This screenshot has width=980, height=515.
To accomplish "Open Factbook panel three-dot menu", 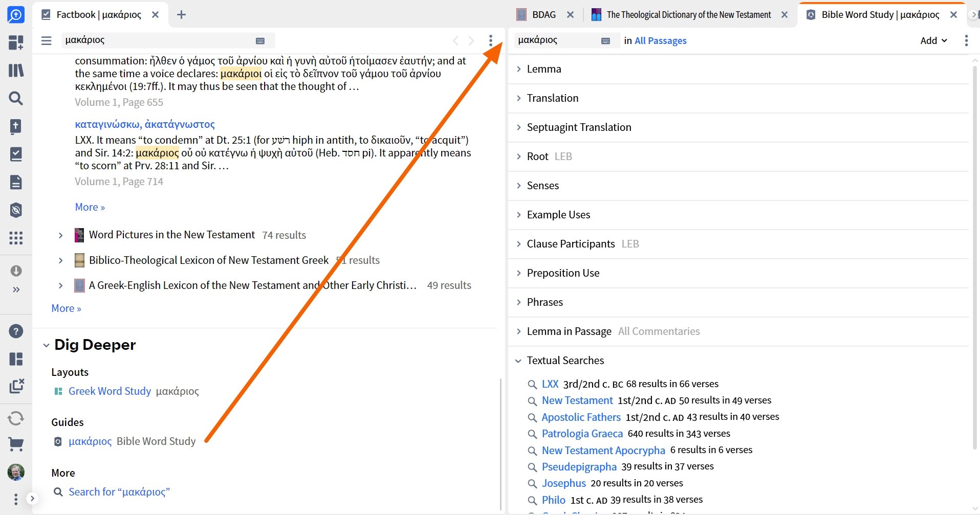I will point(491,40).
